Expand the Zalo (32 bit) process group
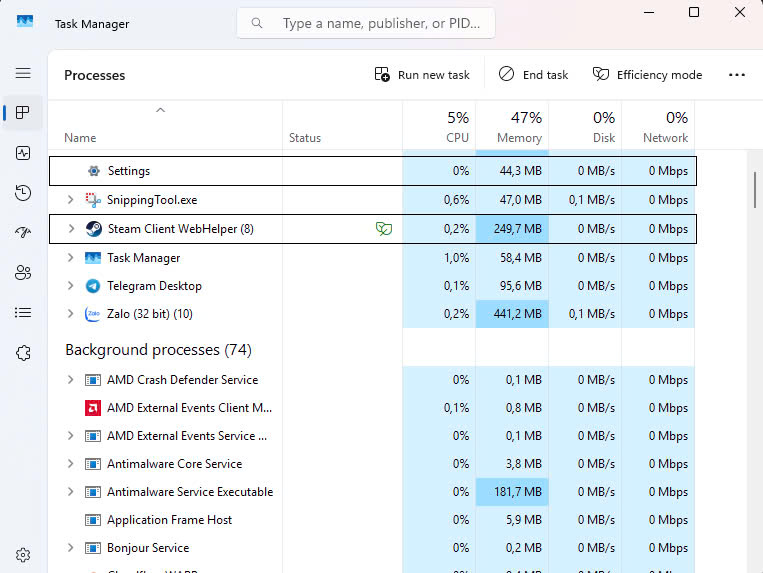This screenshot has height=573, width=763. point(70,314)
